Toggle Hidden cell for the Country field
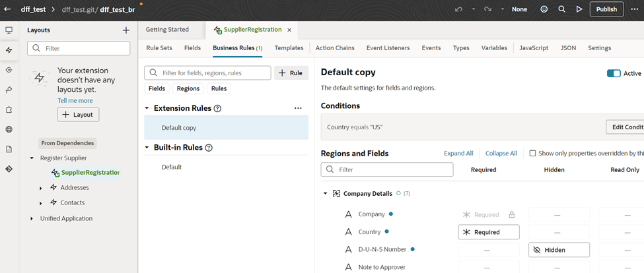The height and width of the screenshot is (273, 644). [559, 232]
